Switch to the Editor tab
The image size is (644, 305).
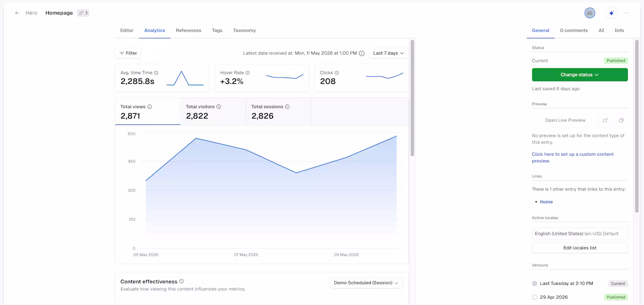pos(127,30)
